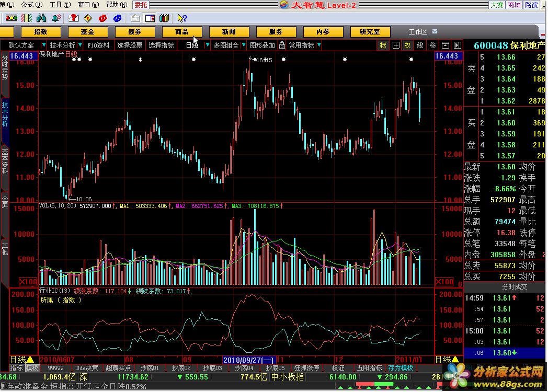
Task: Click the crosshair grid icon
Action: point(396,45)
